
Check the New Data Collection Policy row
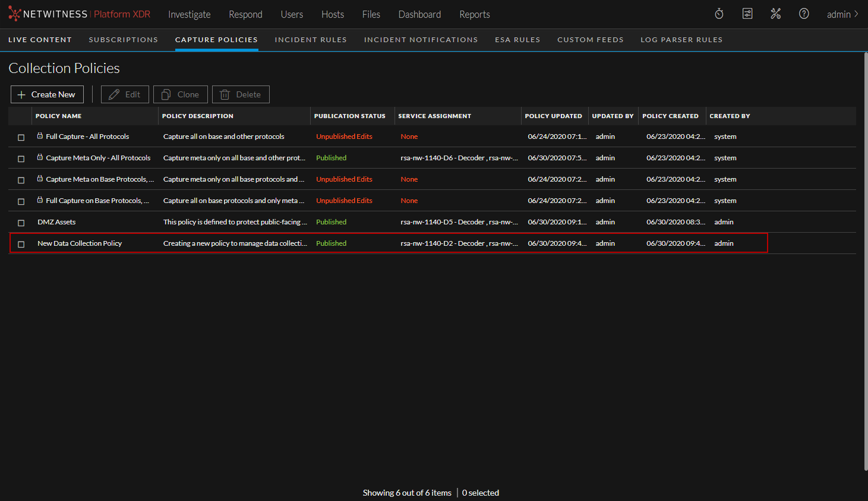point(21,244)
